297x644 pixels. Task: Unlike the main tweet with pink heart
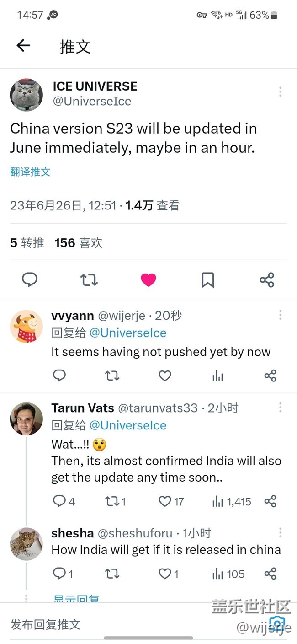(x=148, y=279)
